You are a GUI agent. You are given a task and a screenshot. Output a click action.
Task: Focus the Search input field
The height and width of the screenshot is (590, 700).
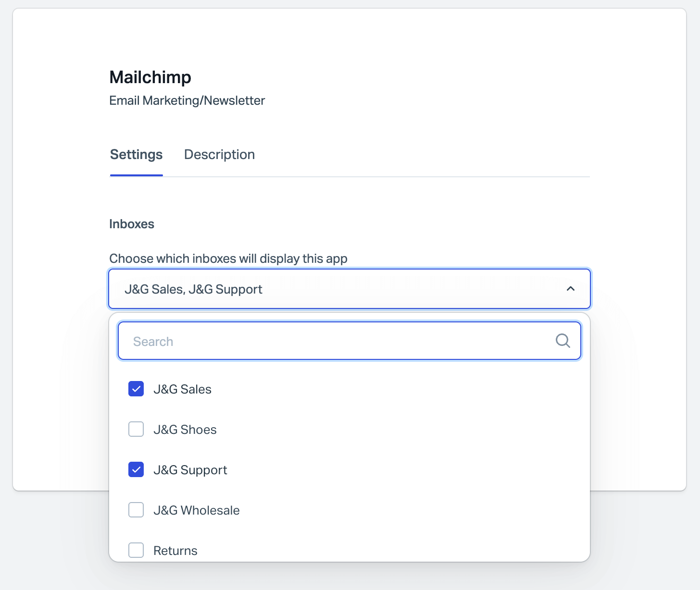350,341
